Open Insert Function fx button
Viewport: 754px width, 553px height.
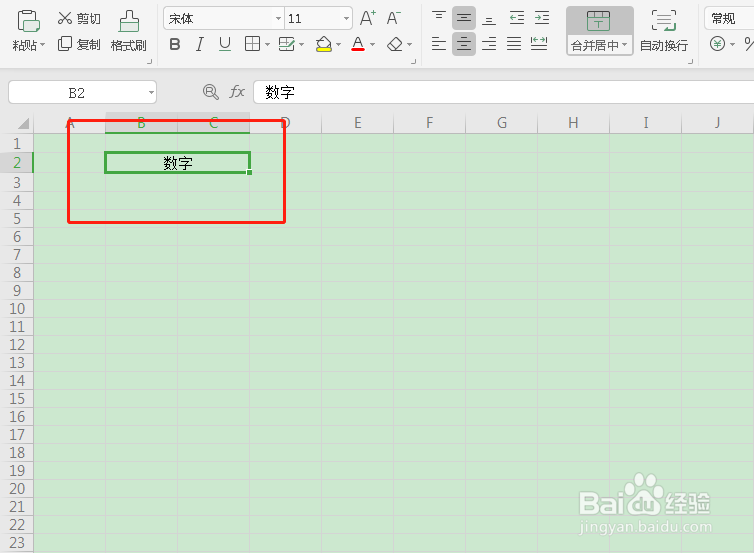coord(237,92)
